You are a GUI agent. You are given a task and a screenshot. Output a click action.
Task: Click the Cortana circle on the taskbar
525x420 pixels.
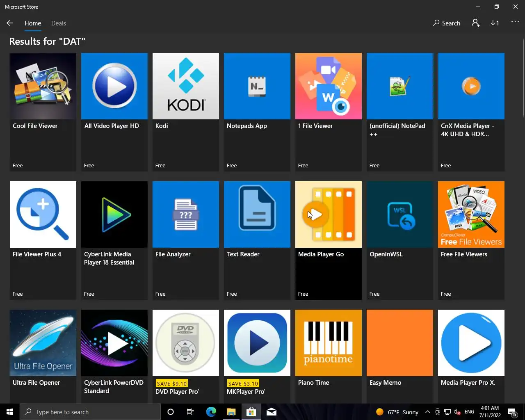click(171, 412)
